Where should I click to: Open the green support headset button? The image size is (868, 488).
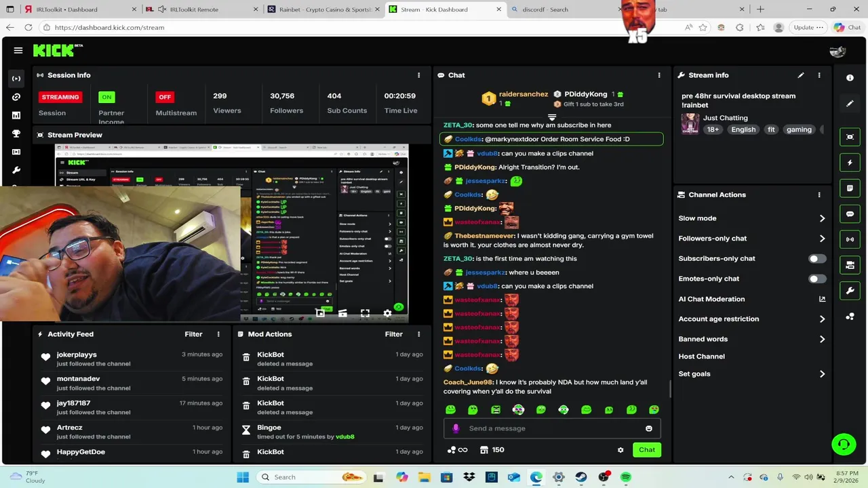pos(844,445)
